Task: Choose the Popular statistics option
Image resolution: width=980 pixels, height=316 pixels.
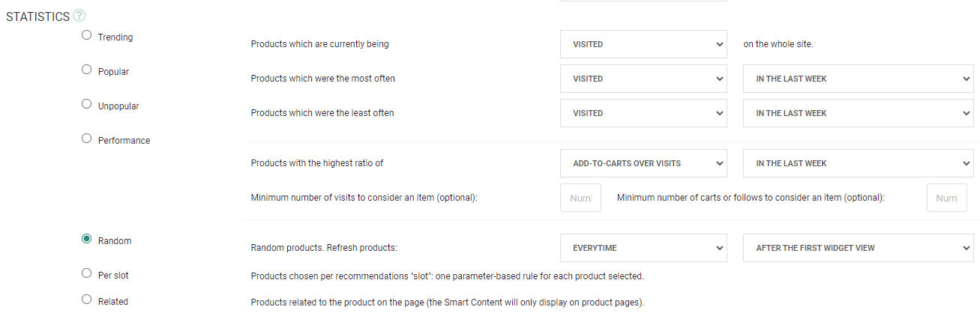Action: [87, 70]
